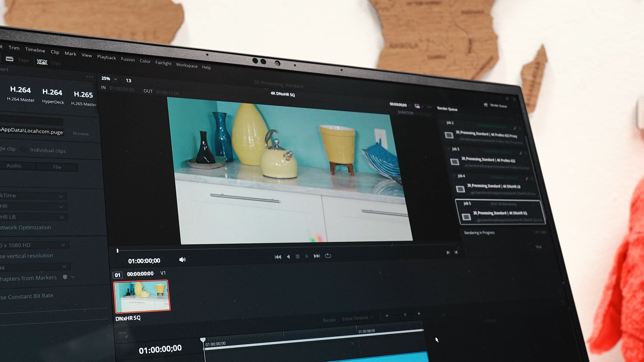644x362 pixels.
Task: Select the H.264 Master render preset
Action: (20, 94)
